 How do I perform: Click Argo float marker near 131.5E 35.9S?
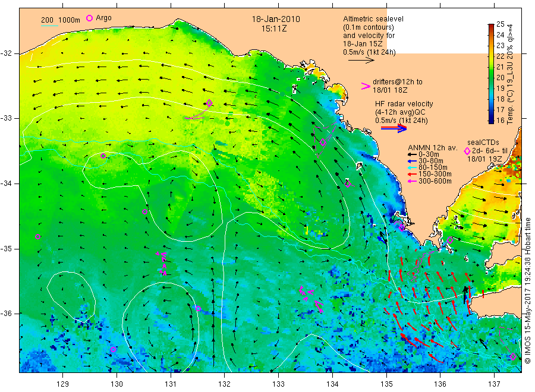coord(198,309)
